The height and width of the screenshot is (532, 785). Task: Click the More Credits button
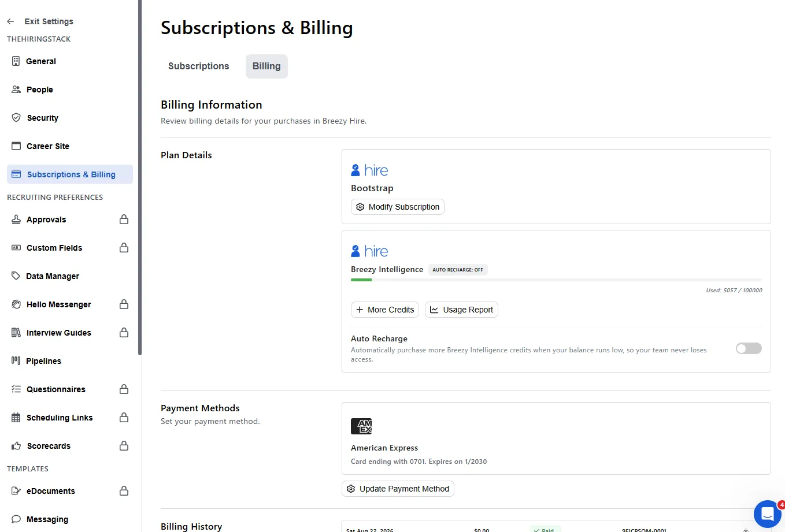point(385,310)
